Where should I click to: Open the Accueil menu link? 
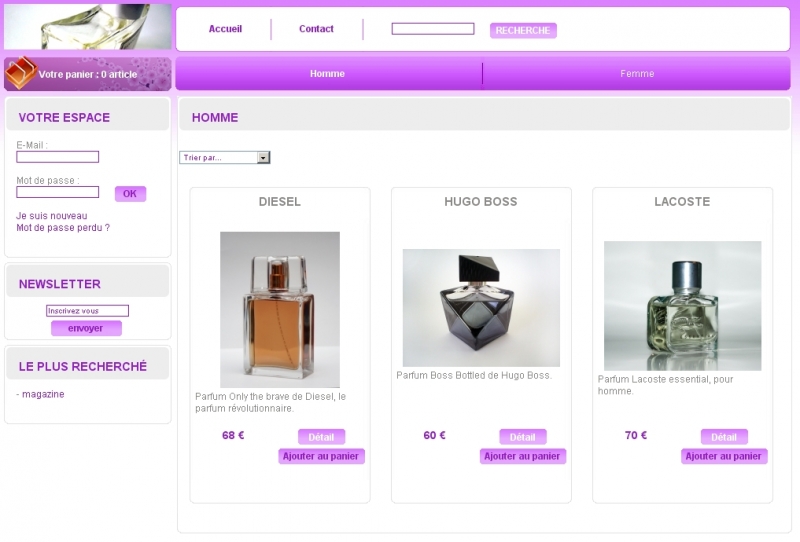[225, 29]
